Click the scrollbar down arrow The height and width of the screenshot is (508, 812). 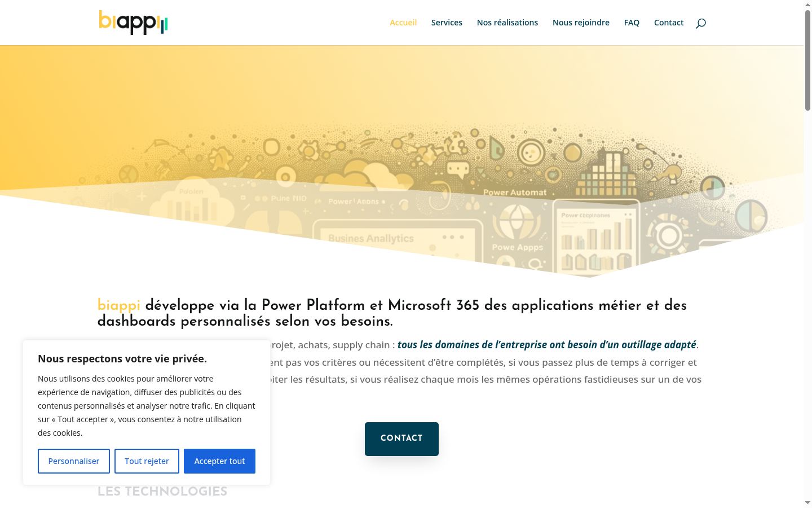(807, 503)
